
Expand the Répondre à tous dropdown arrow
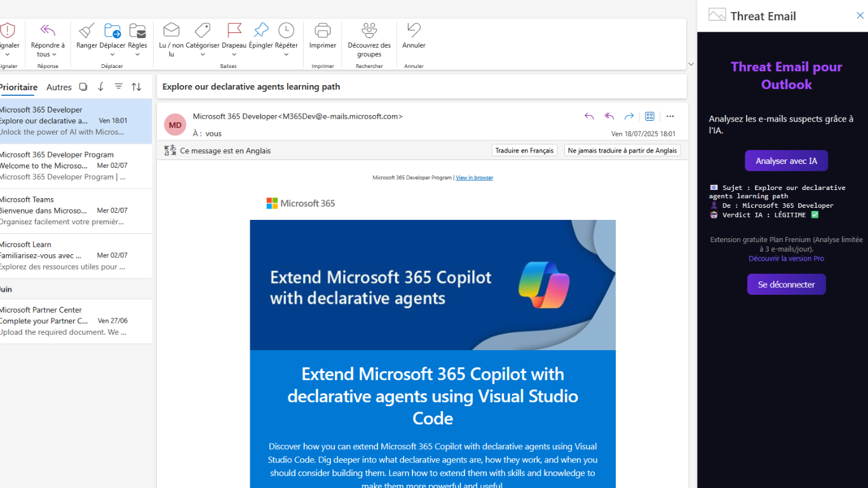coord(55,55)
